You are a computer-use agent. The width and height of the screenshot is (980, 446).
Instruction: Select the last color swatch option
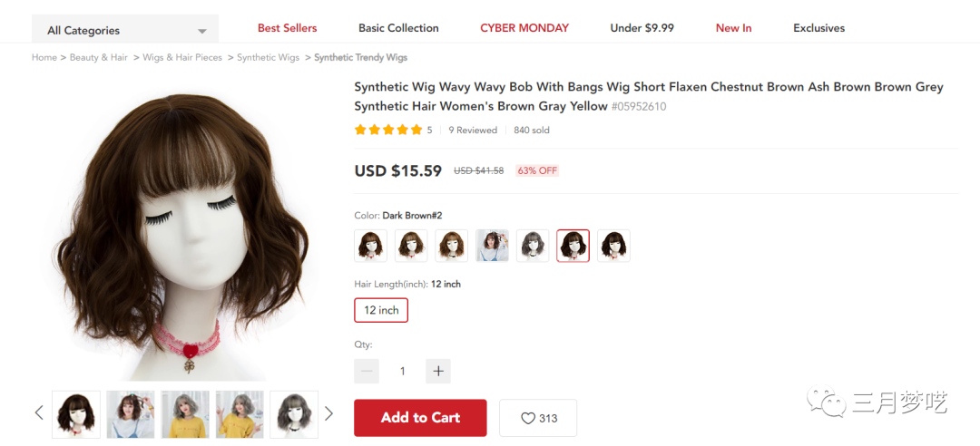click(x=613, y=246)
